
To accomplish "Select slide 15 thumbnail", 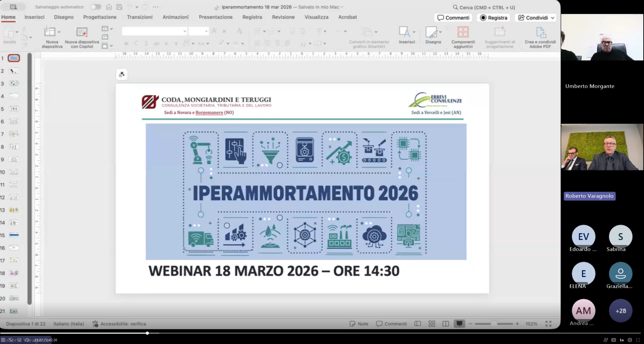I will coord(14,235).
